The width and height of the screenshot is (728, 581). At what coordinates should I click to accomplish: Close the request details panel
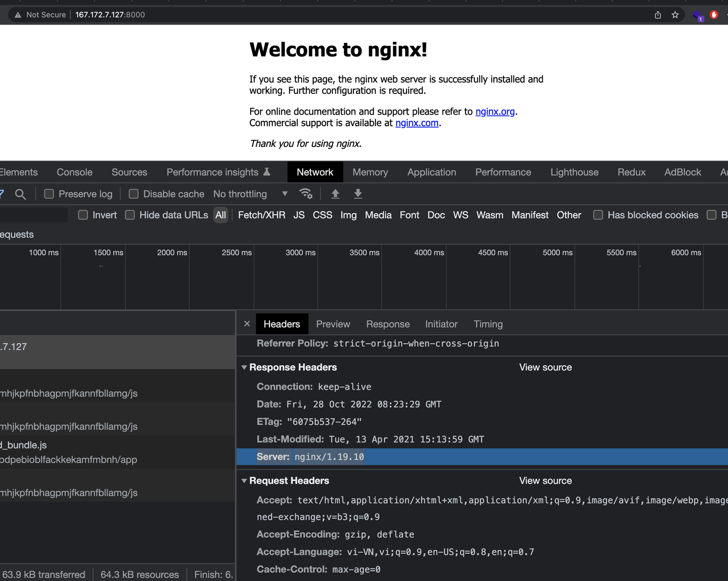247,324
